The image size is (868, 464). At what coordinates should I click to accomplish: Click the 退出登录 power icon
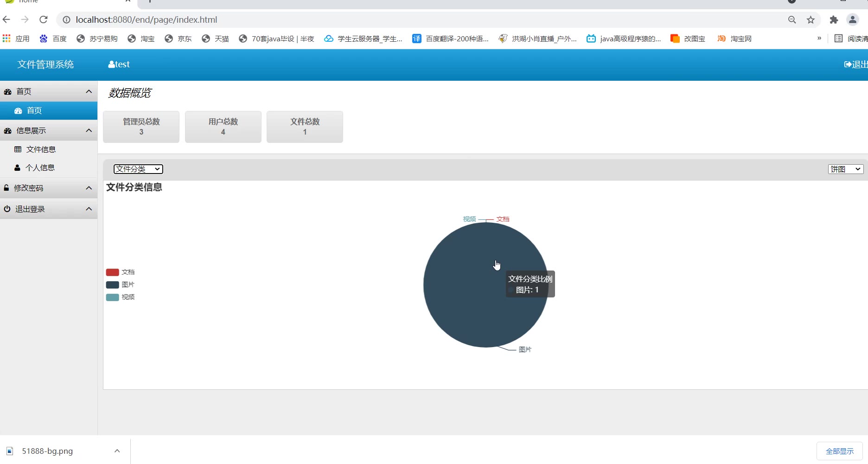coord(7,209)
